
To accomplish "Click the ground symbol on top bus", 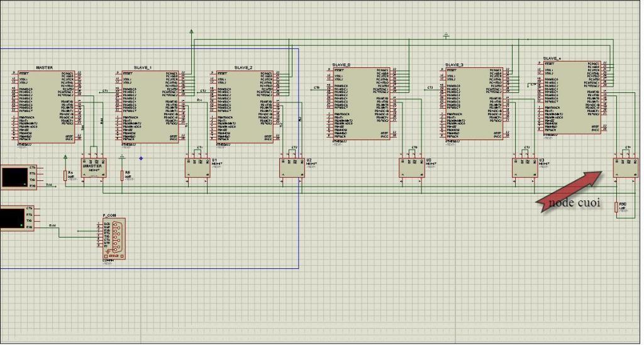I will tap(447, 35).
